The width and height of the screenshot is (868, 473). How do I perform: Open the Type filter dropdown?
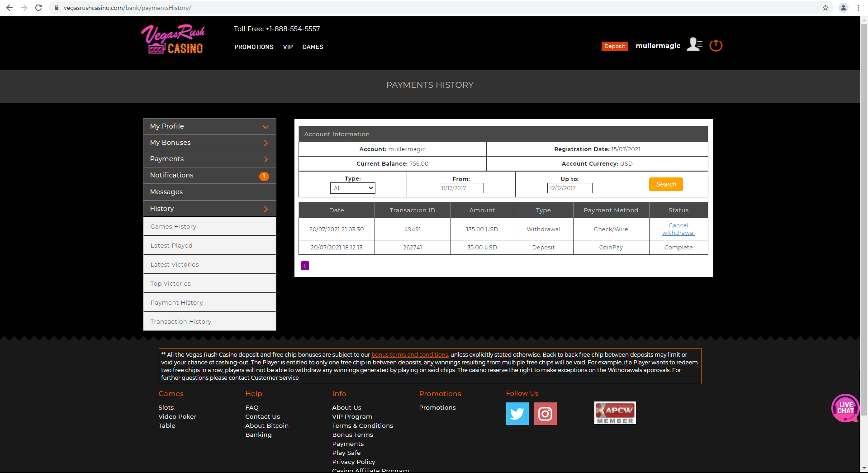pyautogui.click(x=353, y=188)
